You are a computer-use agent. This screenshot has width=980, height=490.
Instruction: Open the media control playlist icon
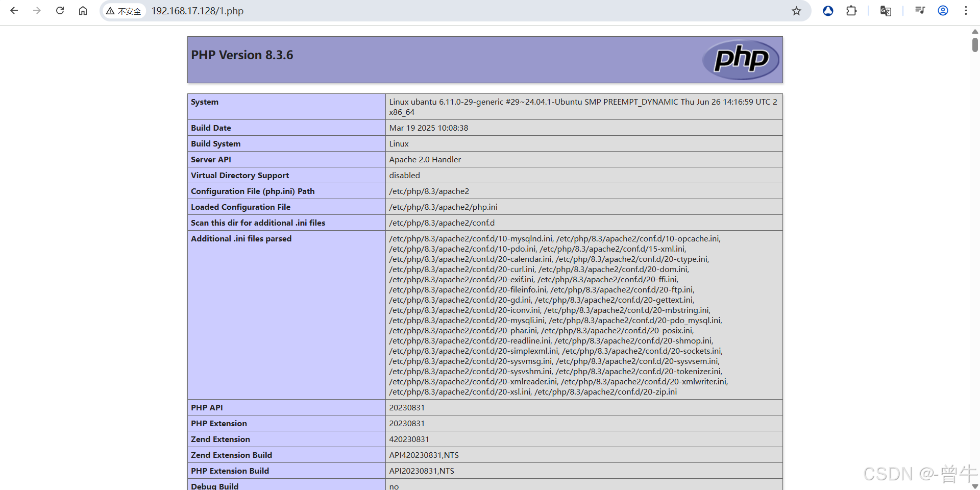coord(920,10)
